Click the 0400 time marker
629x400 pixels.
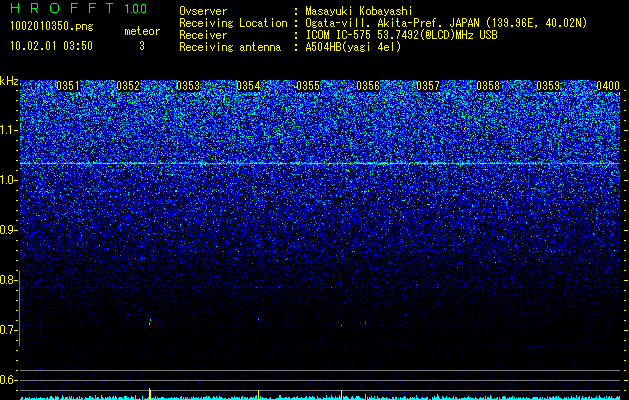point(608,86)
